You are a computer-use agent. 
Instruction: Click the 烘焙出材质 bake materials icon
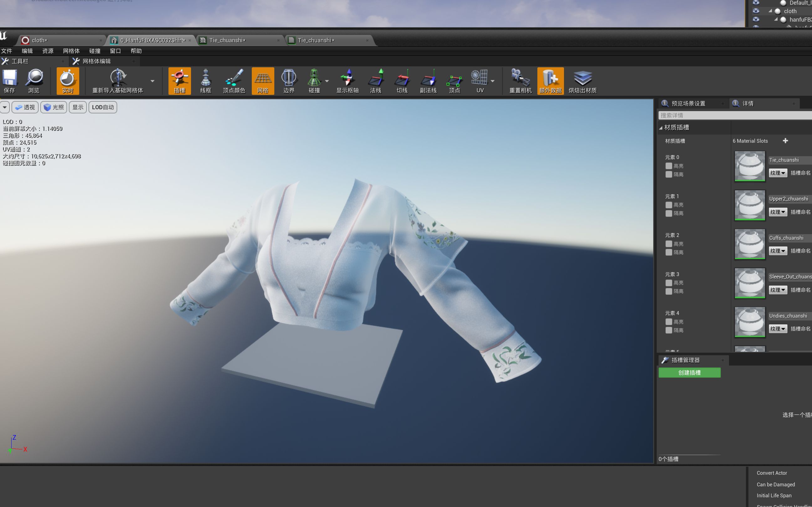click(583, 80)
